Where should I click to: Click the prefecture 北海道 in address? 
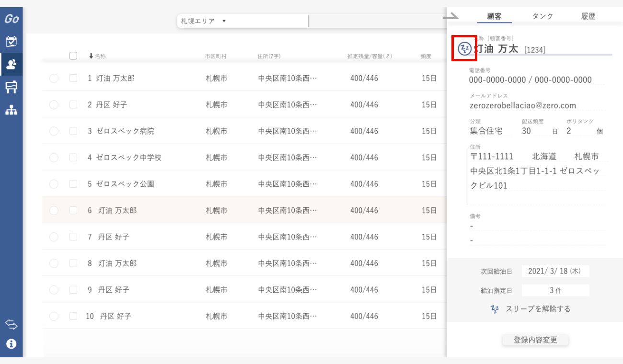[x=544, y=157]
